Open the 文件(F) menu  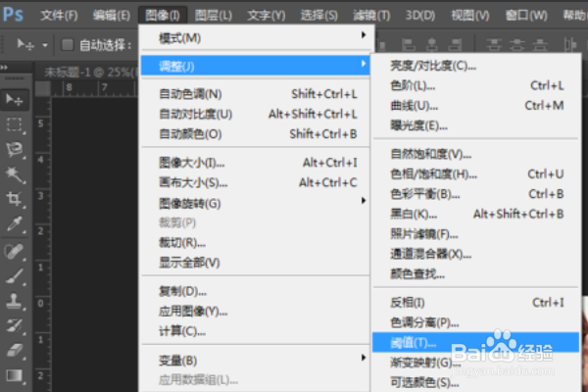(x=59, y=16)
